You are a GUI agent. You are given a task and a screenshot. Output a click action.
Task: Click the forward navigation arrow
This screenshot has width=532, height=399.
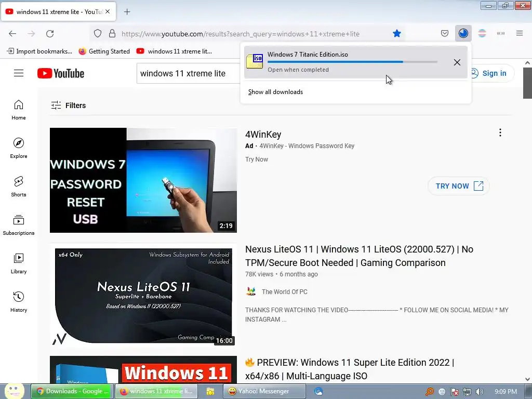pyautogui.click(x=31, y=34)
